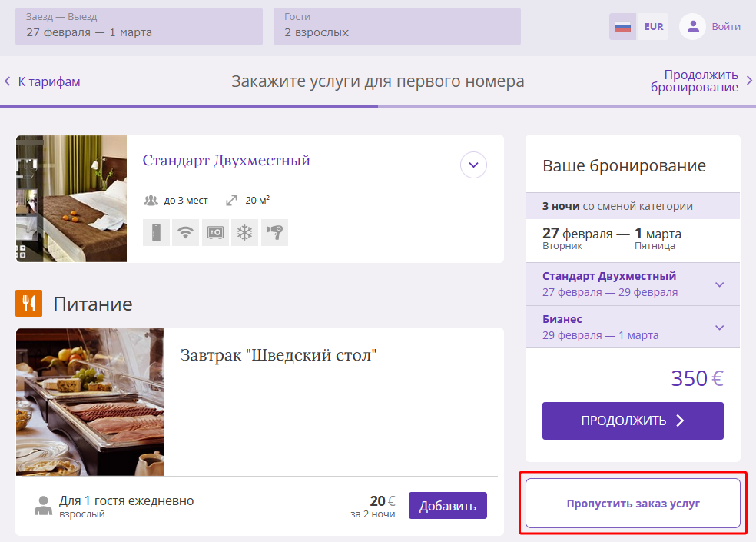Screen dimensions: 756x542
Task: Click the Войти login link
Action: [725, 27]
